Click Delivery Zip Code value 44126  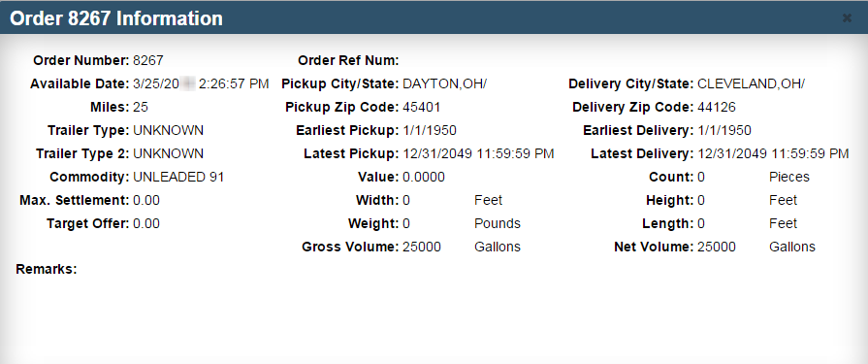pos(717,107)
